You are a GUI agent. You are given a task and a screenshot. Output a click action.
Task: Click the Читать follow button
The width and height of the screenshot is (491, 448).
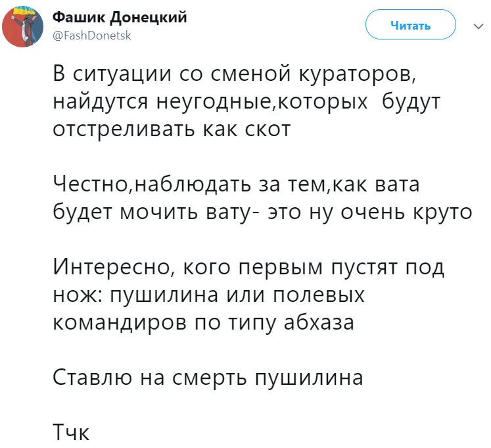pyautogui.click(x=411, y=24)
